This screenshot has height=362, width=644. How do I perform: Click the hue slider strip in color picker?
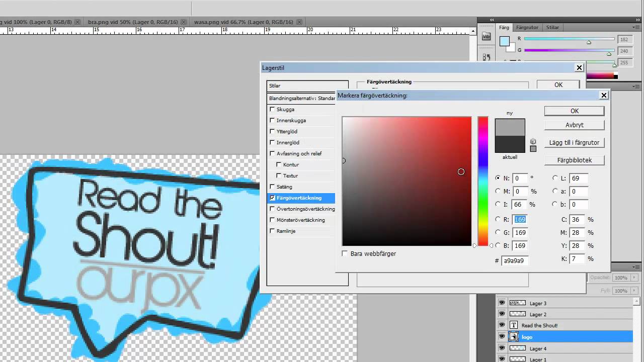(483, 182)
